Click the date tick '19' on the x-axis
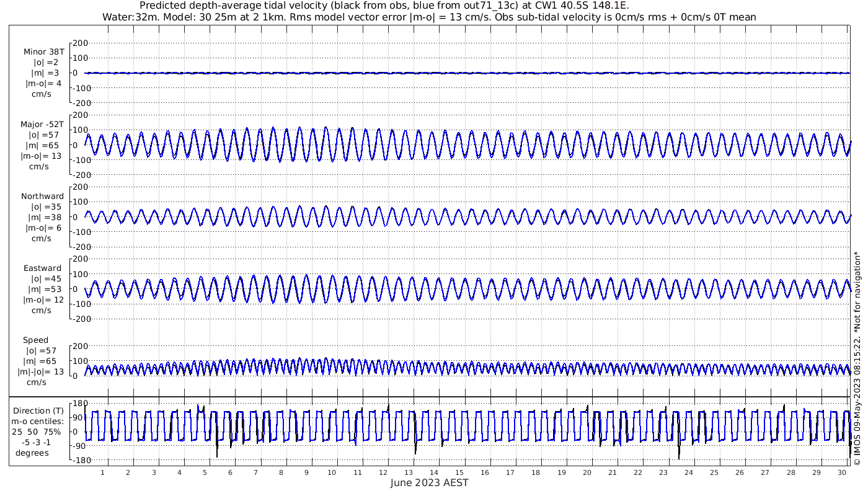 coord(561,472)
